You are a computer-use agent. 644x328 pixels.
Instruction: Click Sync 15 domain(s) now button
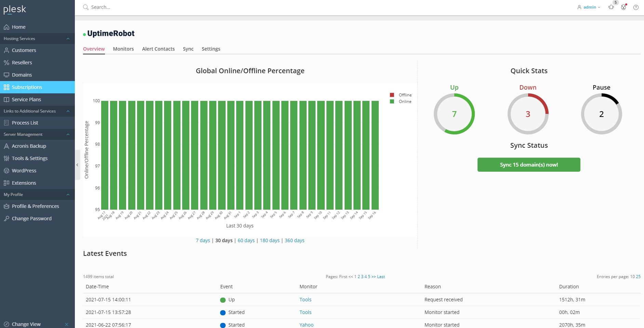click(529, 165)
